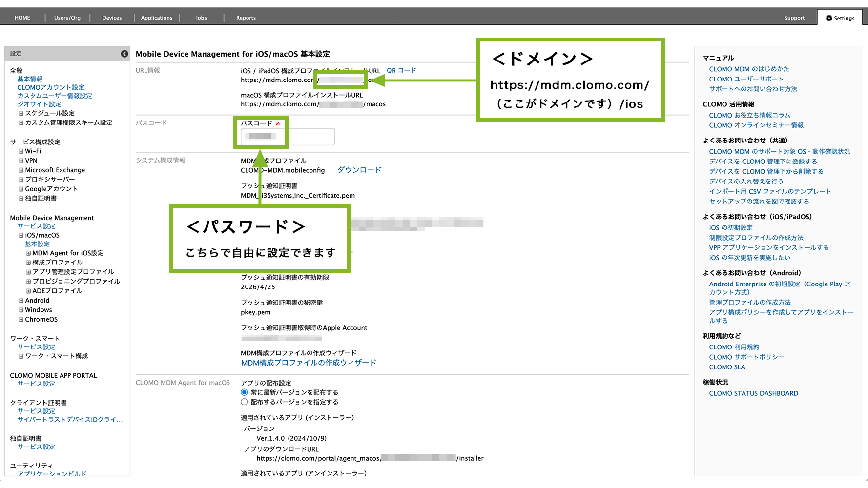
Task: Open ワーク・スマート サービス設定 link
Action: pyautogui.click(x=36, y=347)
